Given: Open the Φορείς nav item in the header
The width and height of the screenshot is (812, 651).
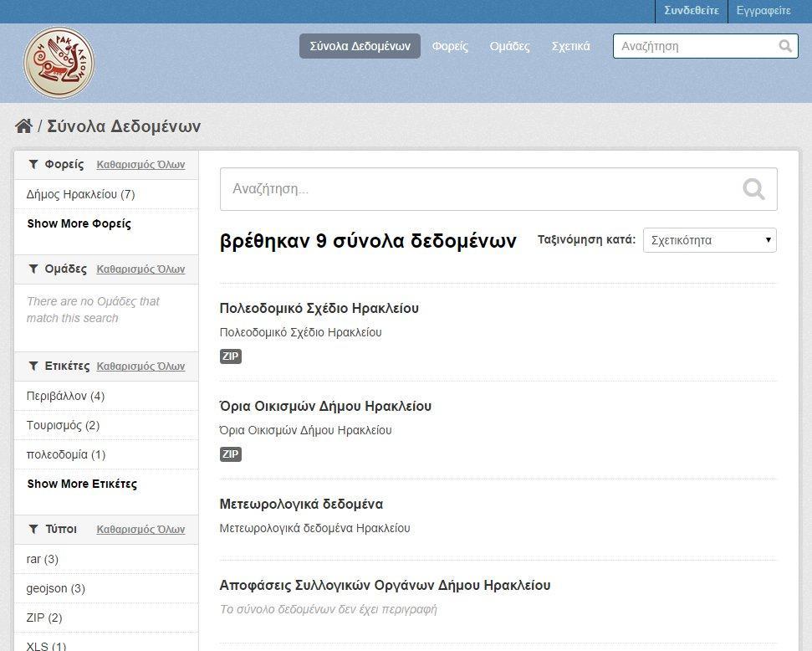Looking at the screenshot, I should click(x=450, y=46).
